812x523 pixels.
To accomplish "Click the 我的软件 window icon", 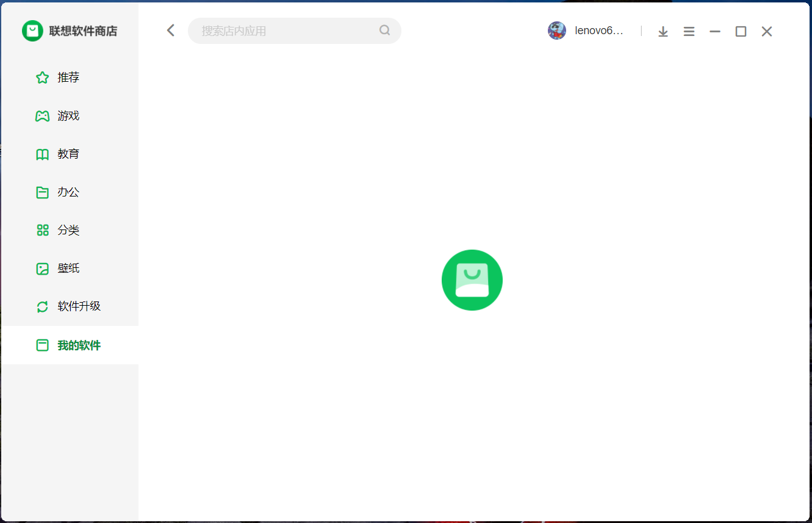I will click(42, 345).
